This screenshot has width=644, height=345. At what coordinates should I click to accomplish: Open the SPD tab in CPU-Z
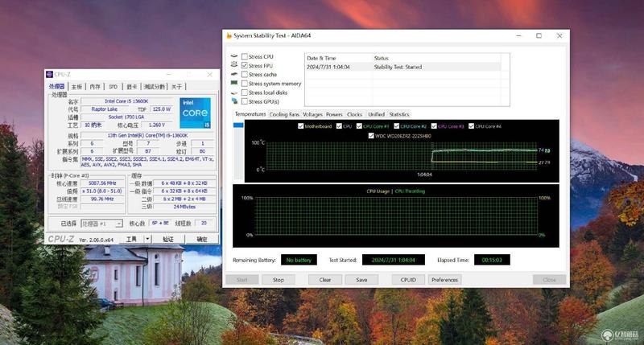tap(113, 87)
